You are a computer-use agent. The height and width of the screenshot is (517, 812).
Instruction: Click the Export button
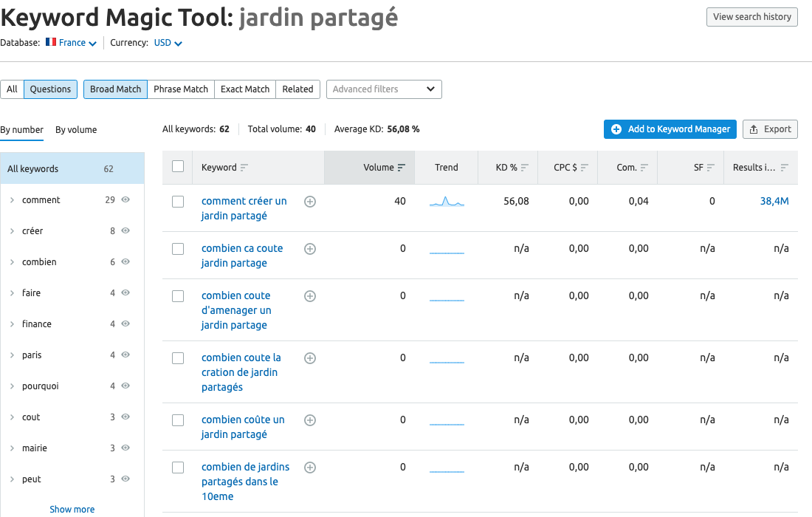pyautogui.click(x=770, y=129)
